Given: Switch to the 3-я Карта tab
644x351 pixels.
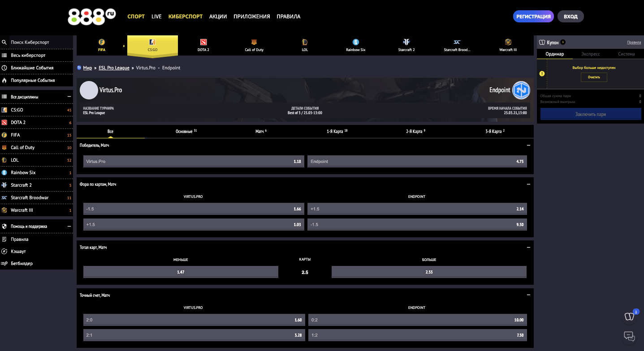Looking at the screenshot, I should tap(495, 132).
